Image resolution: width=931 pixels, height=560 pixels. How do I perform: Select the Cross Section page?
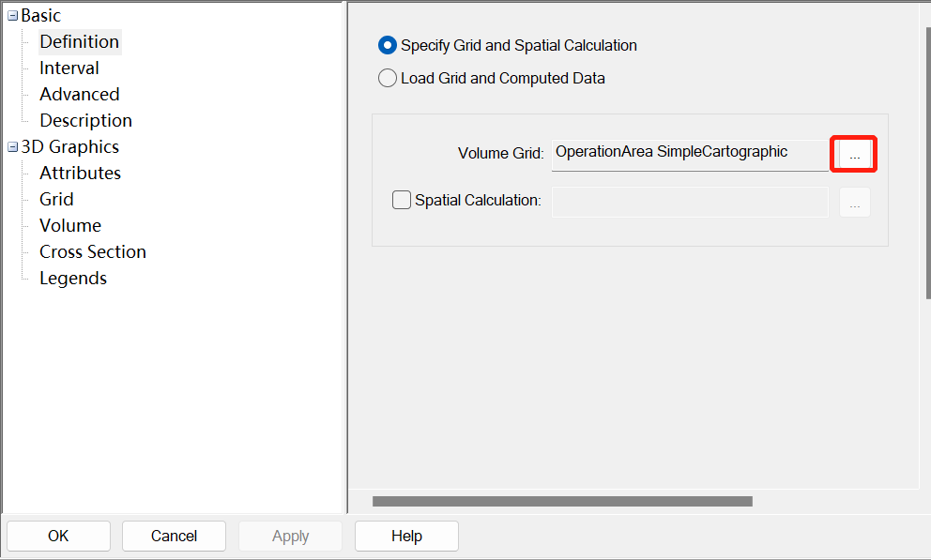[x=93, y=252]
